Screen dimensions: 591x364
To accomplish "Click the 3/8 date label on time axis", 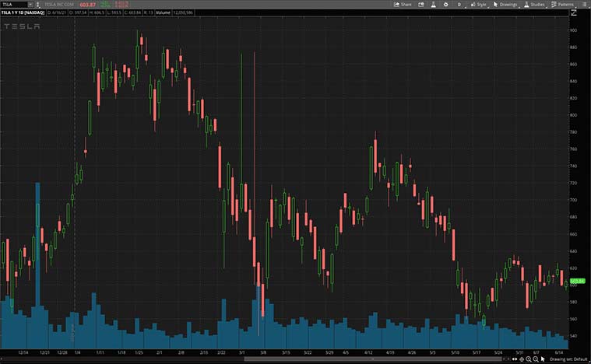I will pos(263,352).
